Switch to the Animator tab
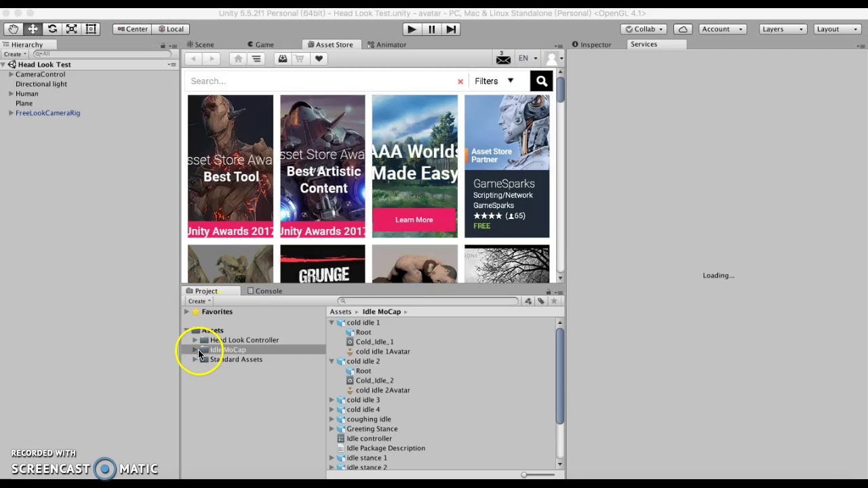The width and height of the screenshot is (868, 488). point(387,45)
